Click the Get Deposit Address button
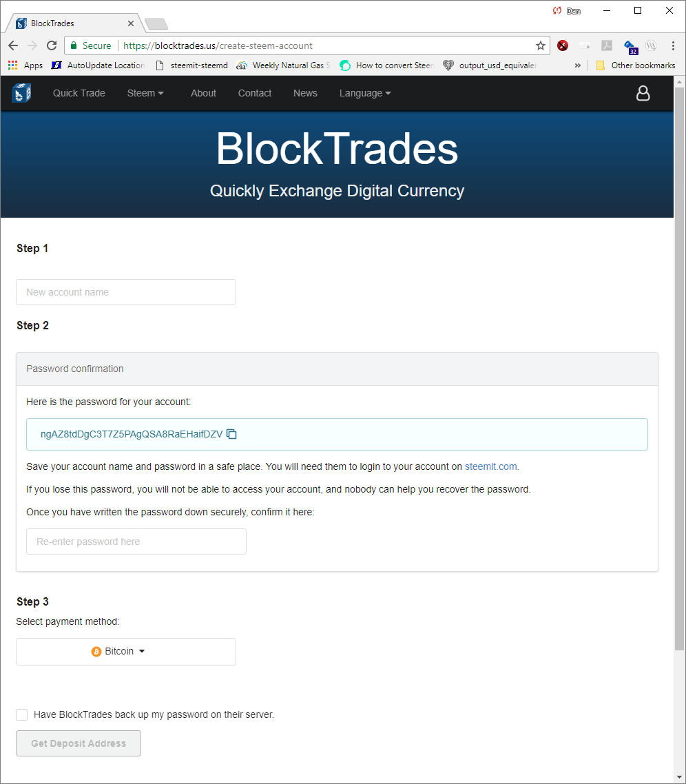 (79, 743)
